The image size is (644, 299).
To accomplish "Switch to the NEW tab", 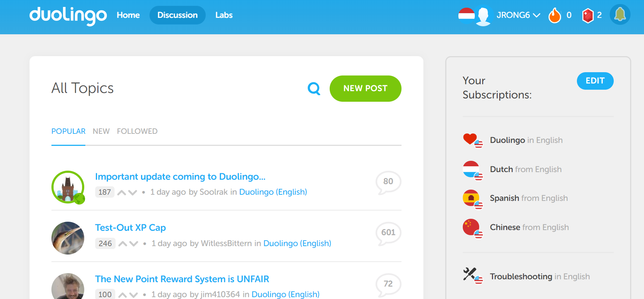I will (x=101, y=131).
